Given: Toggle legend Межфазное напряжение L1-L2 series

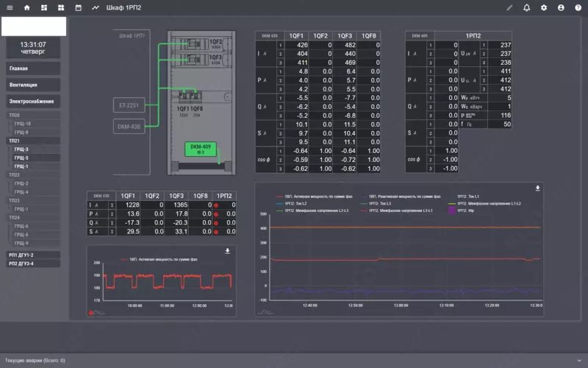Looking at the screenshot, I should tap(484, 204).
